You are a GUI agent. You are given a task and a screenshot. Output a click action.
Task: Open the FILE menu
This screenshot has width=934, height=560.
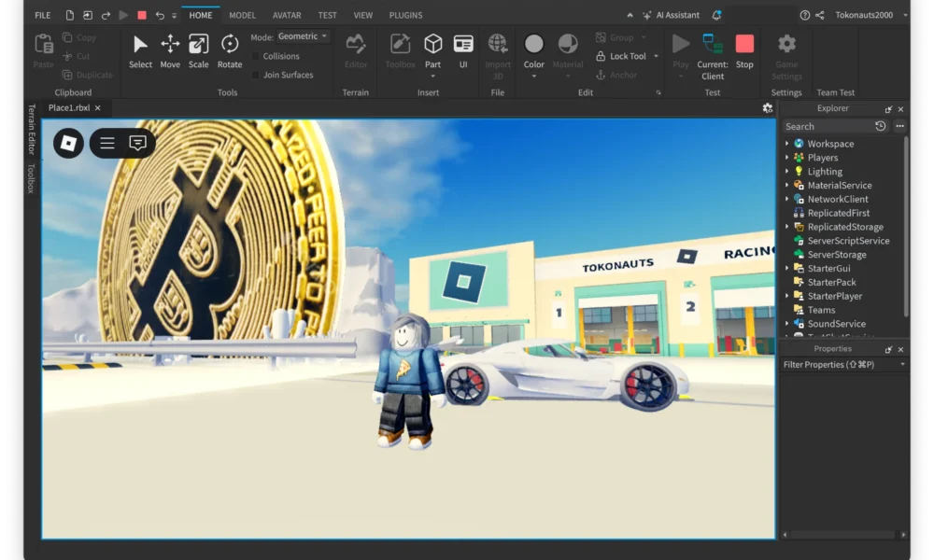coord(43,15)
